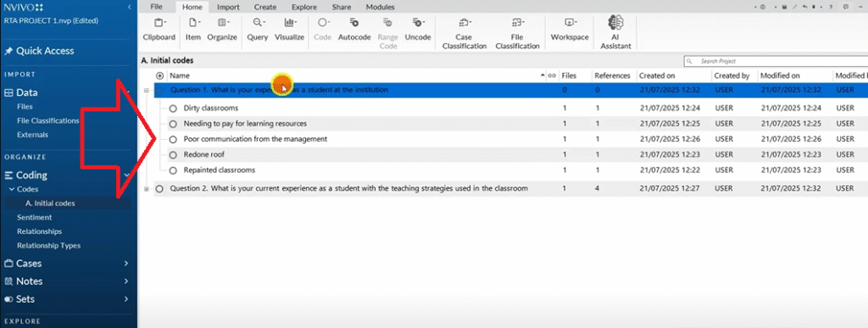Sort by the References column header
The width and height of the screenshot is (868, 328).
[612, 75]
